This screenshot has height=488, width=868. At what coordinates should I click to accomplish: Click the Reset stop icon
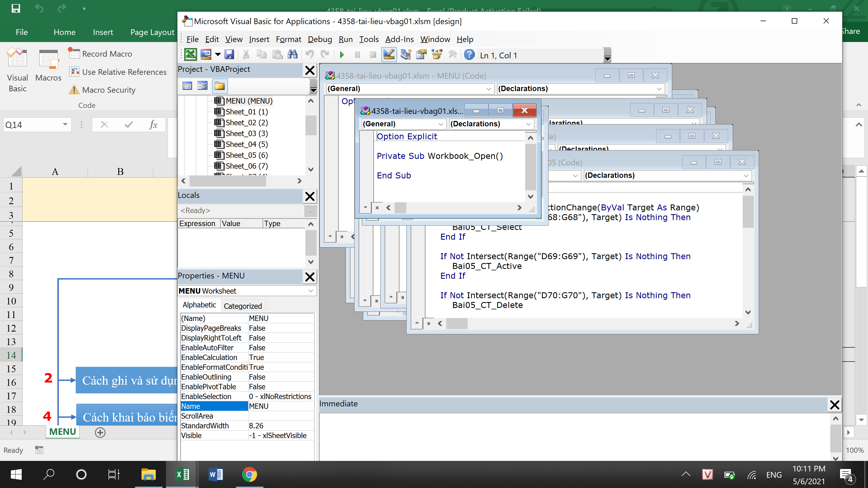(x=373, y=54)
